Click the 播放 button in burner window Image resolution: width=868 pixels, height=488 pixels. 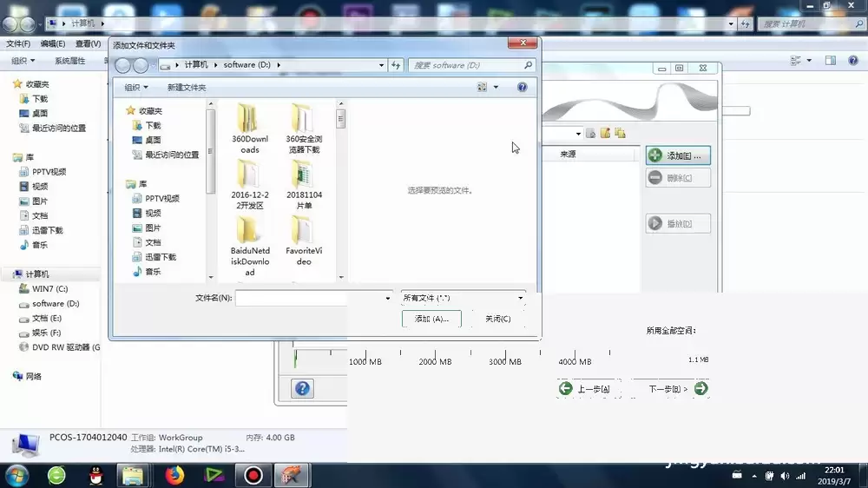point(678,223)
